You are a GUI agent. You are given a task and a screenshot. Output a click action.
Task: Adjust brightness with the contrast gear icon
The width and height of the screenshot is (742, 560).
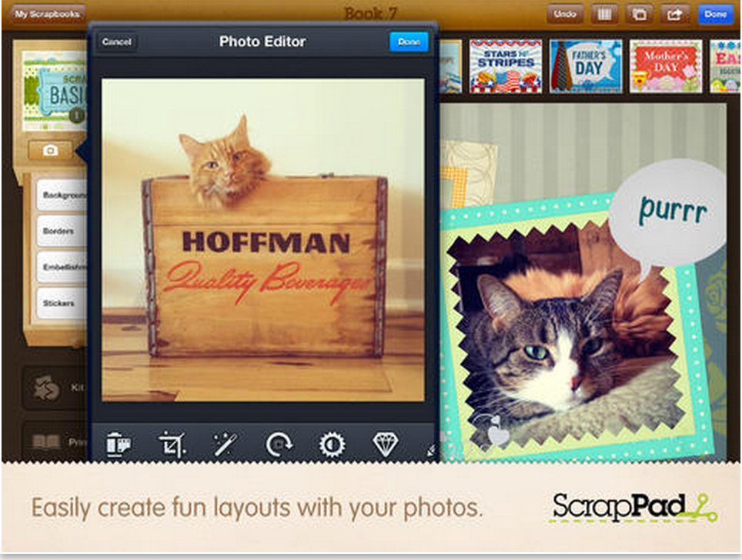point(334,444)
